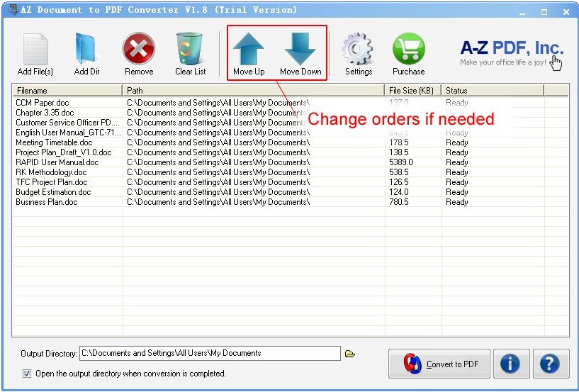Click the Status column header
Viewport: 579px width, 392px height.
pyautogui.click(x=493, y=91)
